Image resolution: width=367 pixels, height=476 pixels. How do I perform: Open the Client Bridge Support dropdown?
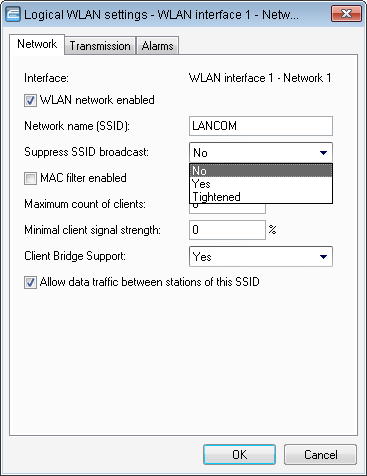click(323, 257)
